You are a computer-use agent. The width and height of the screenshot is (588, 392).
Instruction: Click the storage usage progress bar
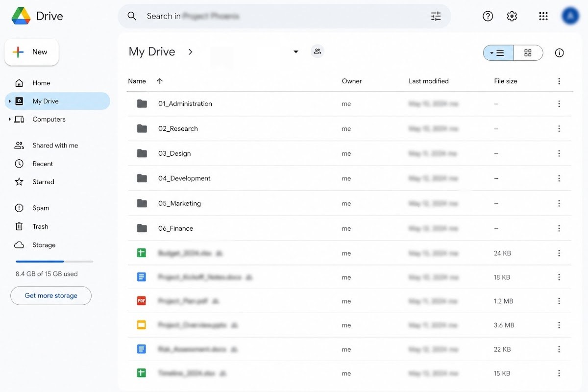point(54,262)
